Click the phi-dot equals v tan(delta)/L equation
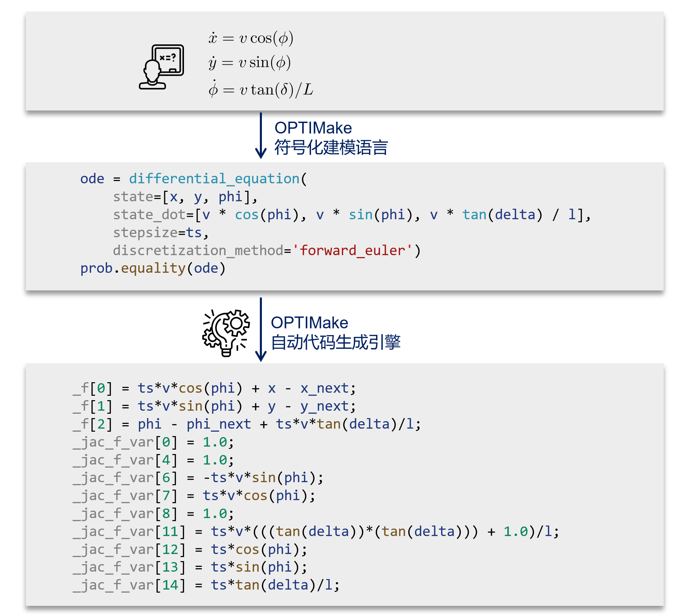The height and width of the screenshot is (616, 682). point(261,89)
